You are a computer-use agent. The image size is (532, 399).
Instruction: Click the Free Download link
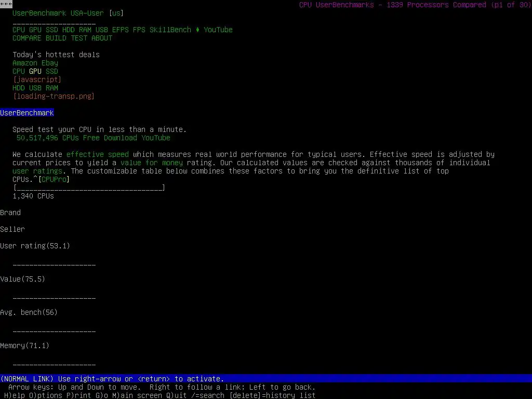click(110, 138)
